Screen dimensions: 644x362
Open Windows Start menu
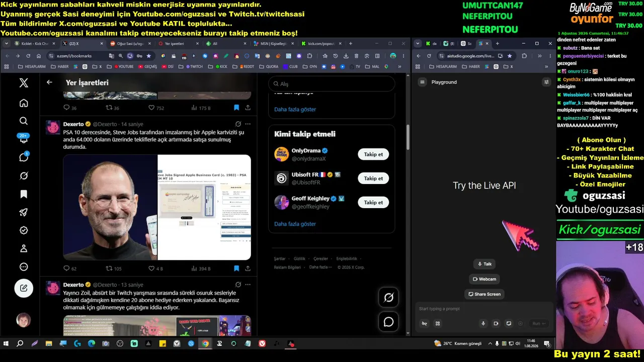(x=6, y=343)
